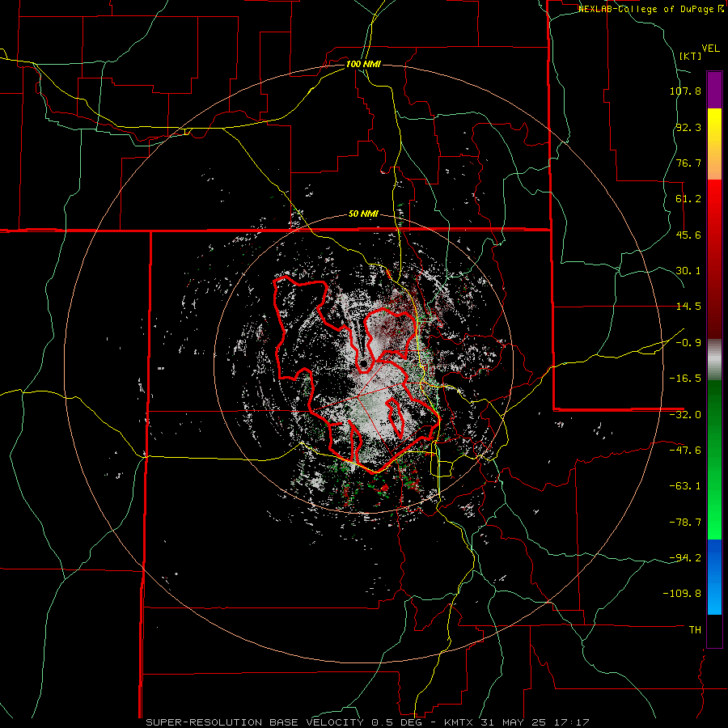Click the -16.5 legend value
This screenshot has width=728, height=728.
tap(685, 379)
